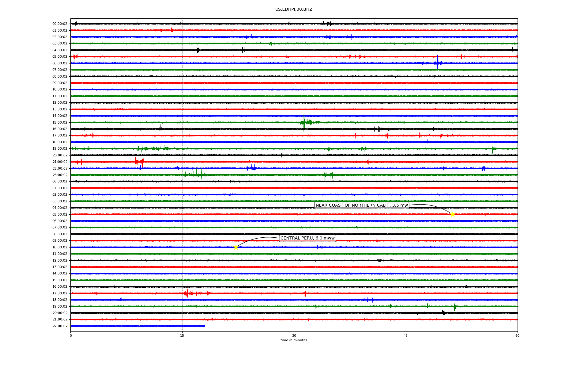This screenshot has height=368, width=588.
Task: Click the first 19:00:02 label by green trace
Action: [60, 148]
